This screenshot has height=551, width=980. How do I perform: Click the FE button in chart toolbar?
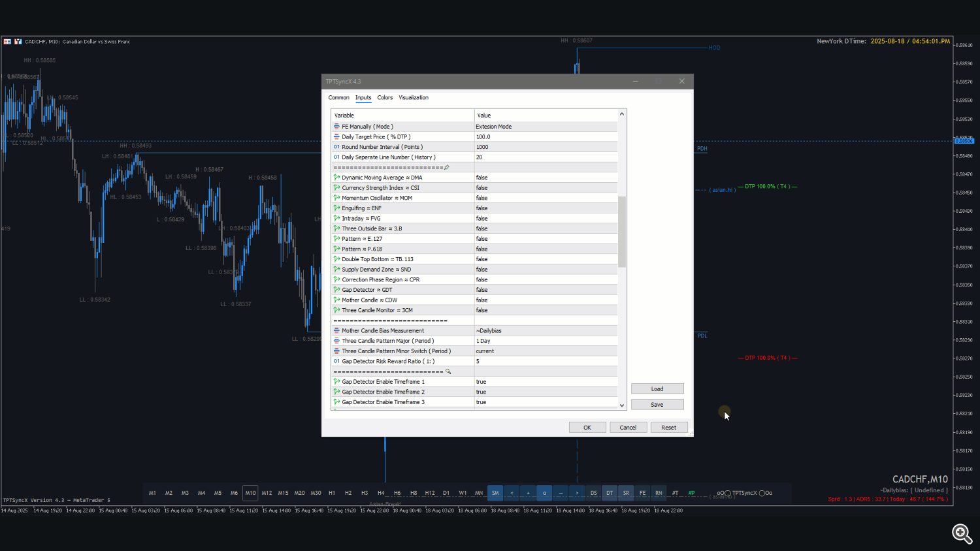(x=642, y=493)
